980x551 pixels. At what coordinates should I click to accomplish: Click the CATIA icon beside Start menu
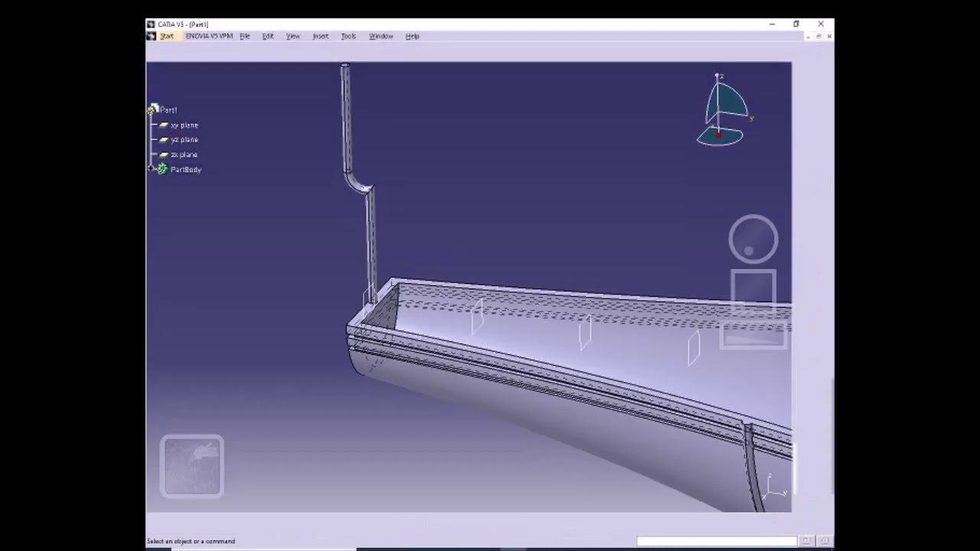coord(152,36)
